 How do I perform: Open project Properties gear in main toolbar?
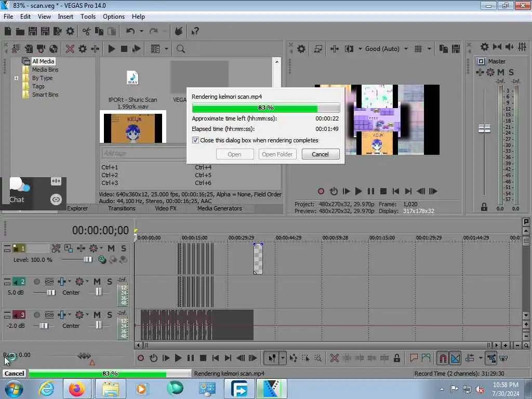tap(70, 32)
